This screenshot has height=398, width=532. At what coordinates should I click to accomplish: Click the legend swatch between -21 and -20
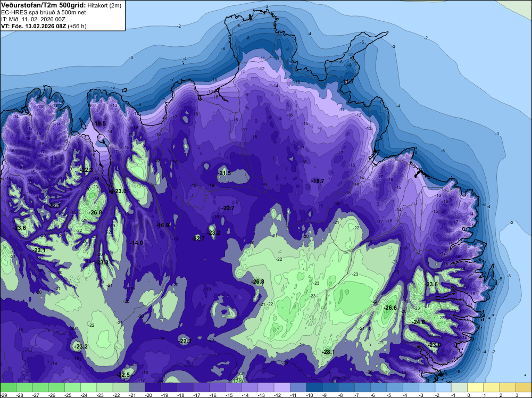coord(137,387)
